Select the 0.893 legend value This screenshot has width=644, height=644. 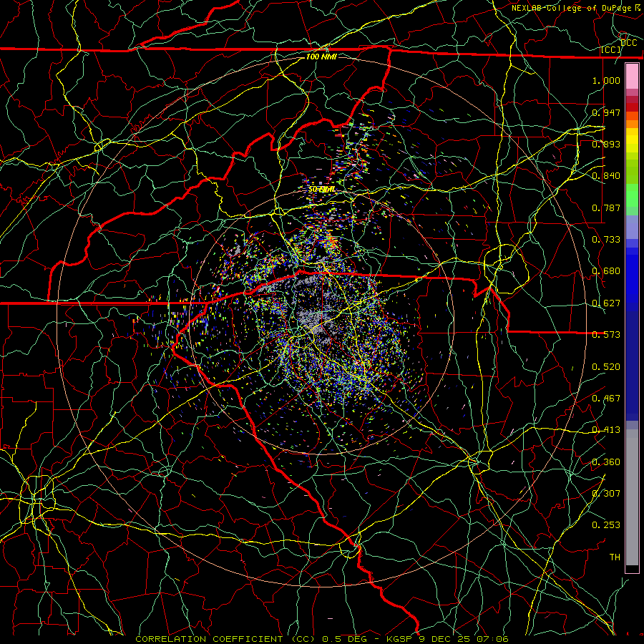coord(606,144)
